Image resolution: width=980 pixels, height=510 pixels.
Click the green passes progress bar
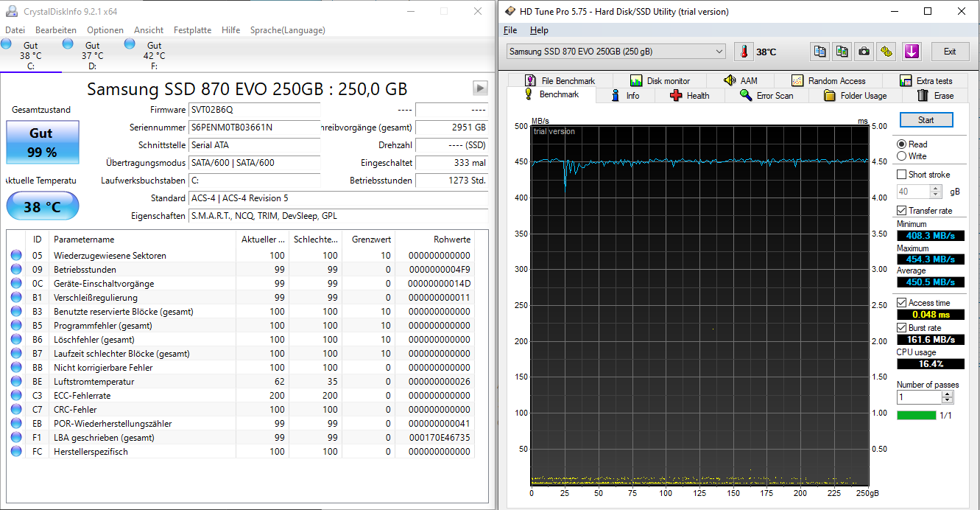click(916, 416)
